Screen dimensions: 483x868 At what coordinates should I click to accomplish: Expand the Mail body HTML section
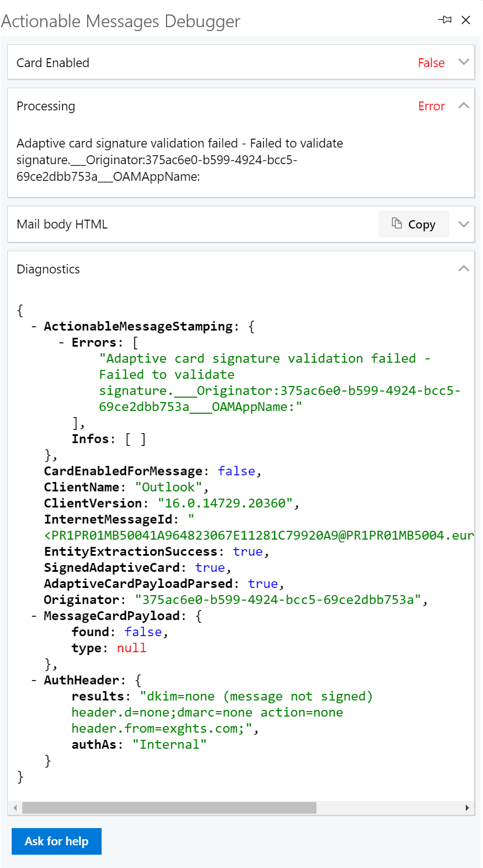464,224
